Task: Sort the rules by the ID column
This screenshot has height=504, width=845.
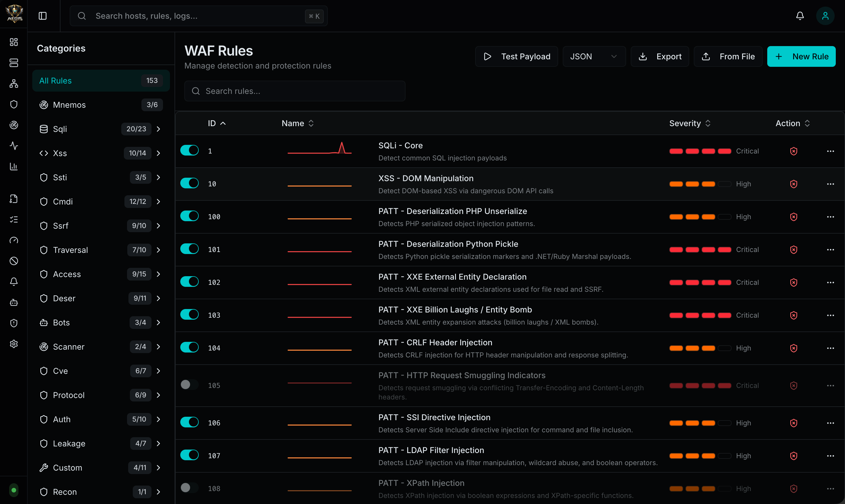Action: 217,123
